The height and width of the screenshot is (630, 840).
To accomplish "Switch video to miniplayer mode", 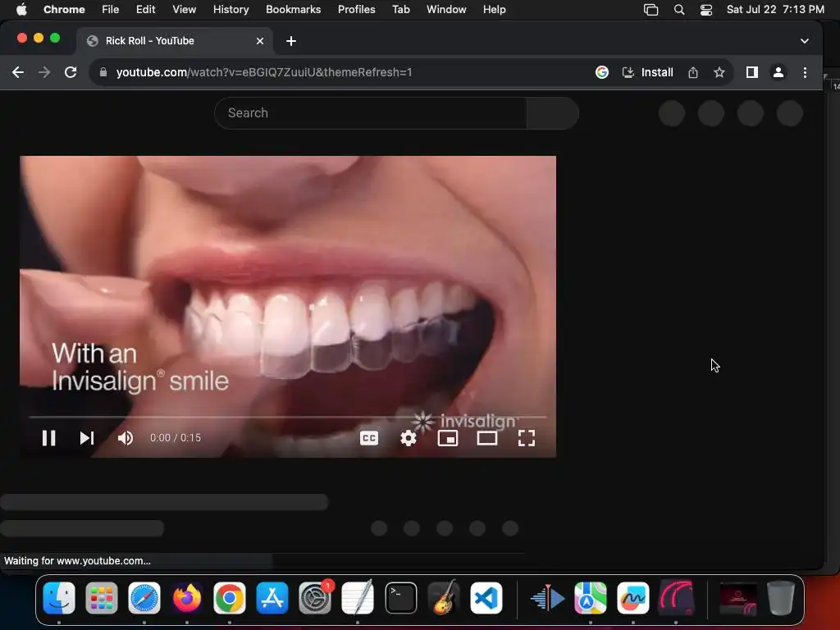I will pyautogui.click(x=448, y=438).
